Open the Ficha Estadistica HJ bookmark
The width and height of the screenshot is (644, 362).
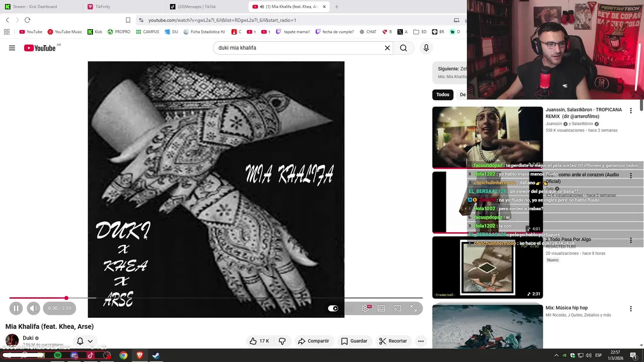coord(204,32)
